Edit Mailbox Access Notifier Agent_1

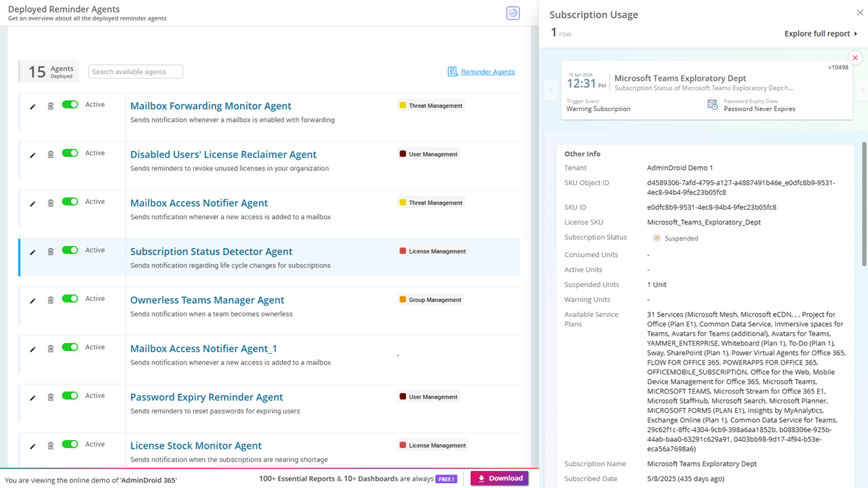coord(33,349)
